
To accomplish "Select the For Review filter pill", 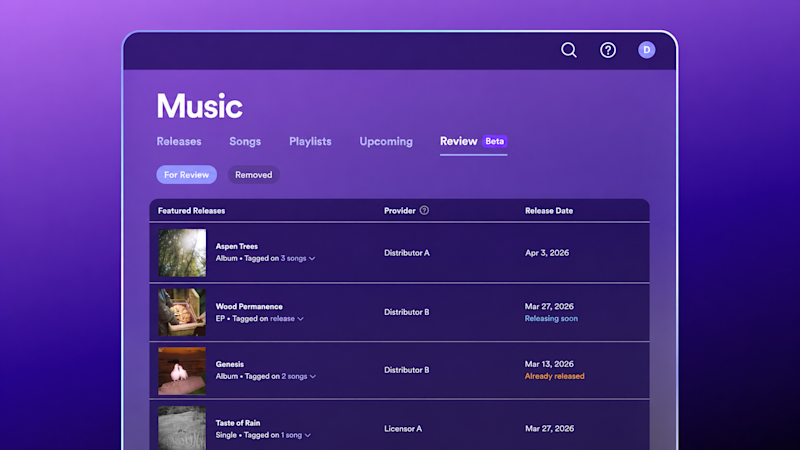I will [x=186, y=174].
